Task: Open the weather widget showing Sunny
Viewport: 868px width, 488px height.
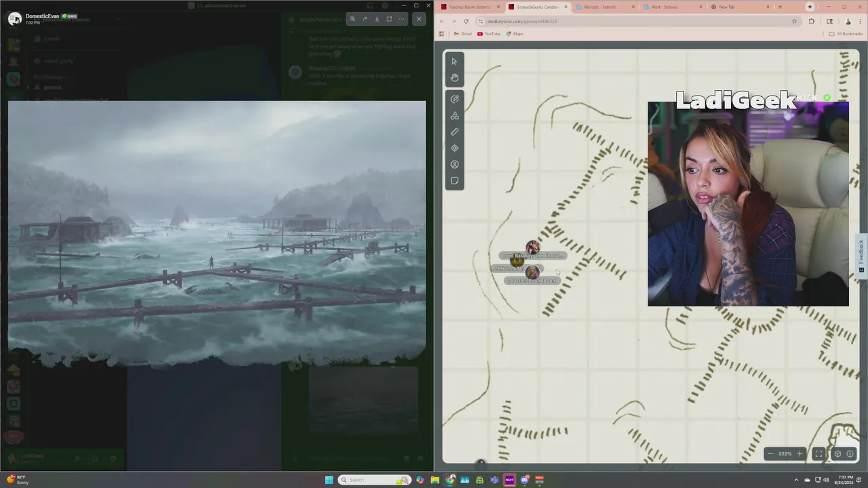Action: (x=18, y=480)
